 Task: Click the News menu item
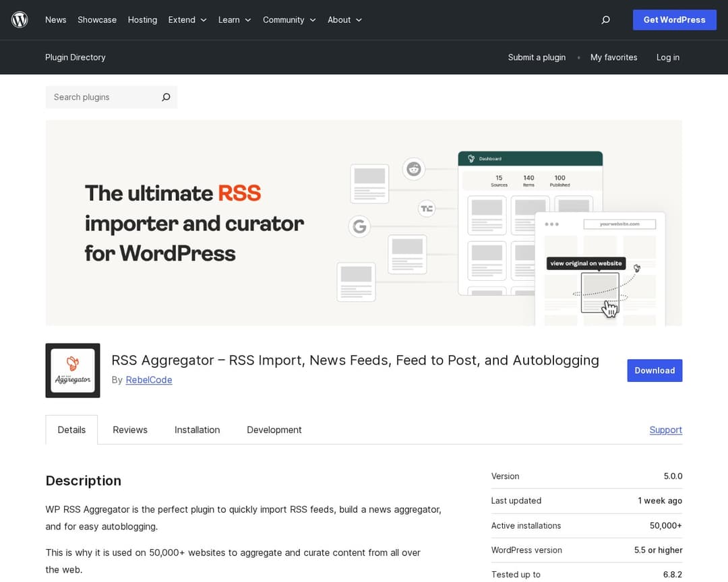pyautogui.click(x=55, y=20)
